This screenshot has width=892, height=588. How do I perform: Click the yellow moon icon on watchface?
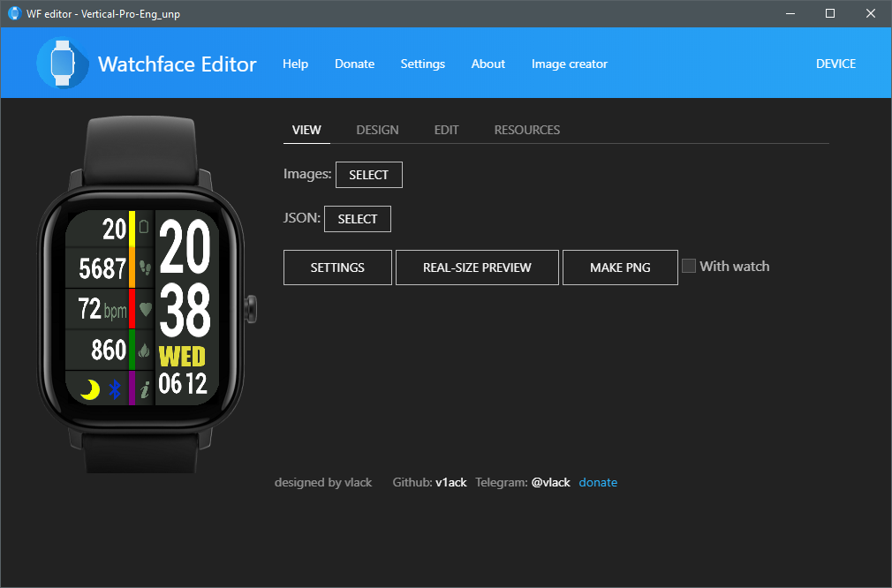coord(89,389)
